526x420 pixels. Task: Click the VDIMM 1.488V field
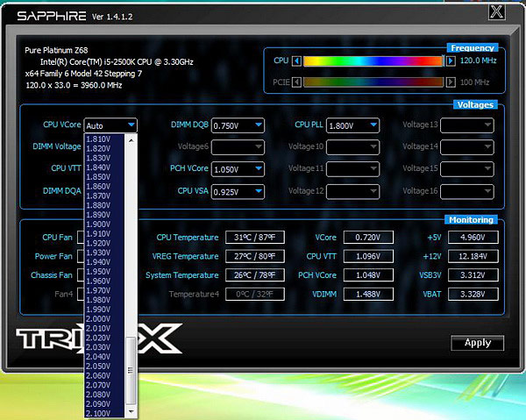368,295
